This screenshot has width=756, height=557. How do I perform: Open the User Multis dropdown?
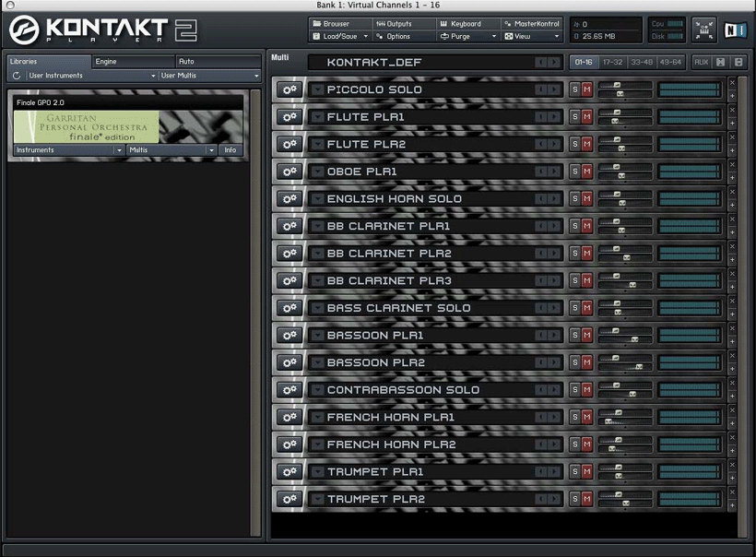tap(209, 76)
